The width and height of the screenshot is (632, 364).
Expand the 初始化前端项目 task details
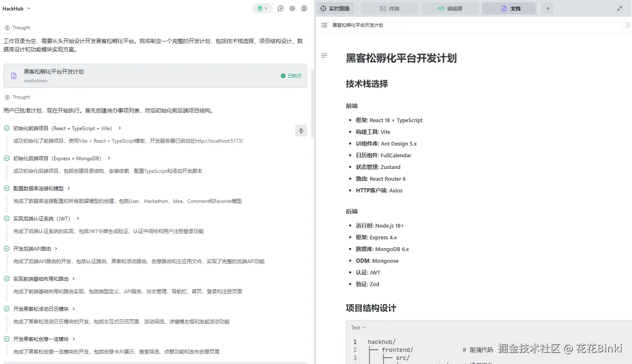[x=120, y=128]
